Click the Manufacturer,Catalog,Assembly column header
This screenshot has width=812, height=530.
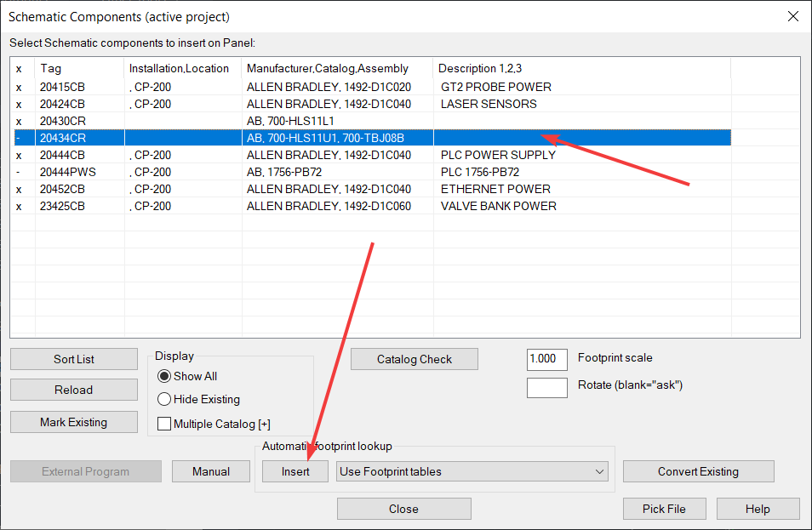(337, 68)
